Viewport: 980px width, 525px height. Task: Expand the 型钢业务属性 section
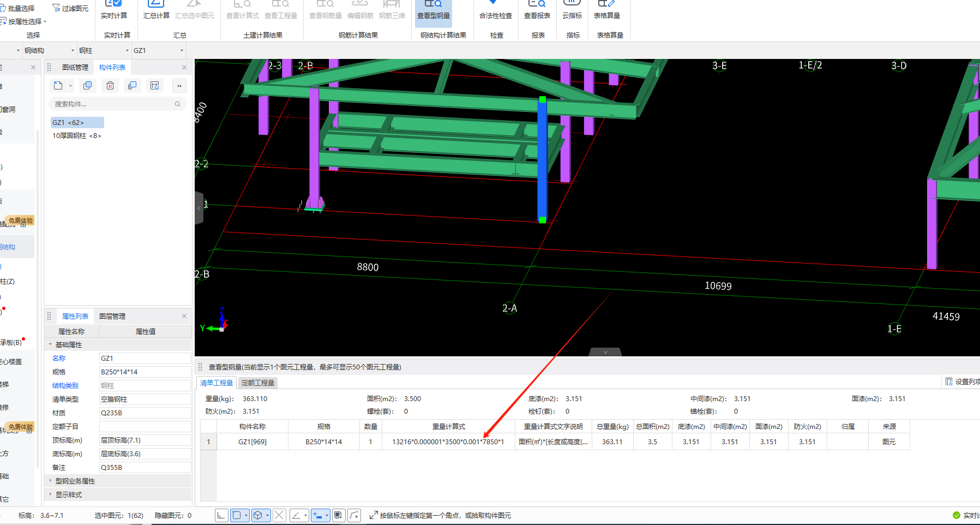pyautogui.click(x=51, y=481)
